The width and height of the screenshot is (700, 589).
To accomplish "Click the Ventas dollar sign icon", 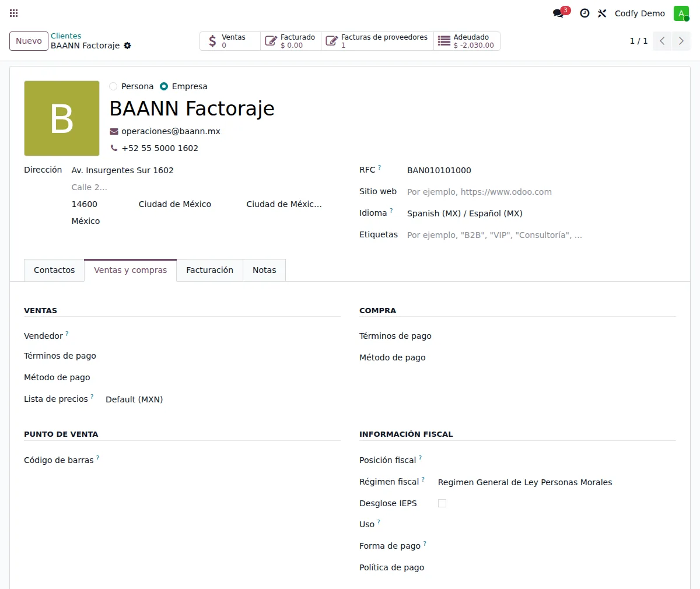I will tap(212, 41).
